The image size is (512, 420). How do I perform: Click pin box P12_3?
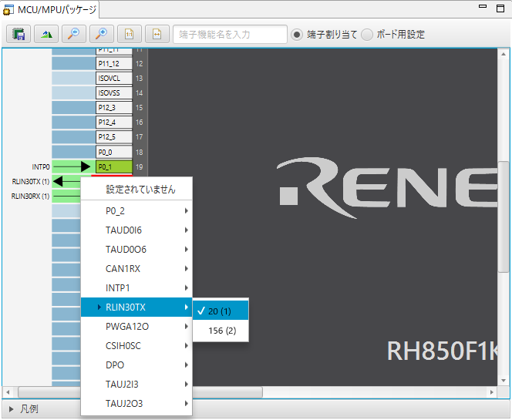pos(114,108)
